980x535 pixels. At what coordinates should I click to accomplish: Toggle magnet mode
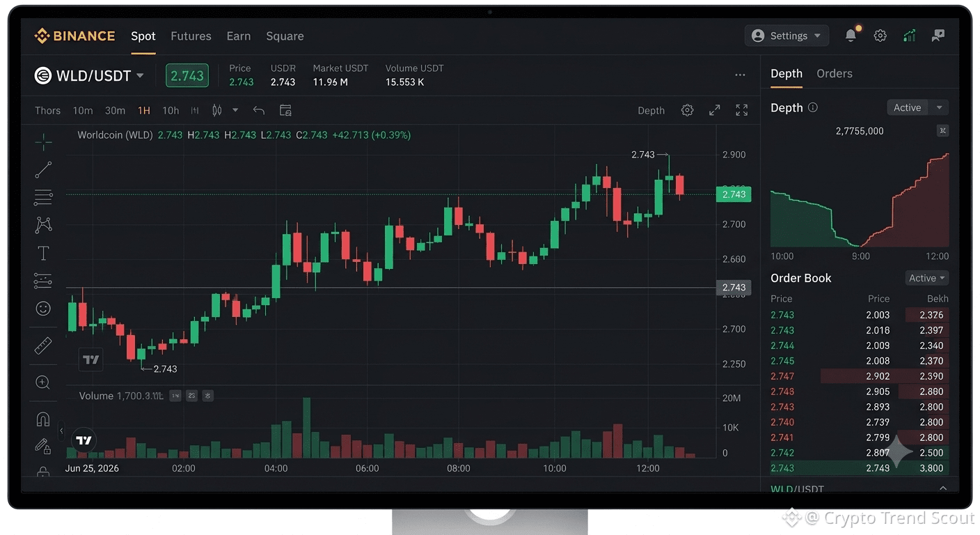[43, 419]
